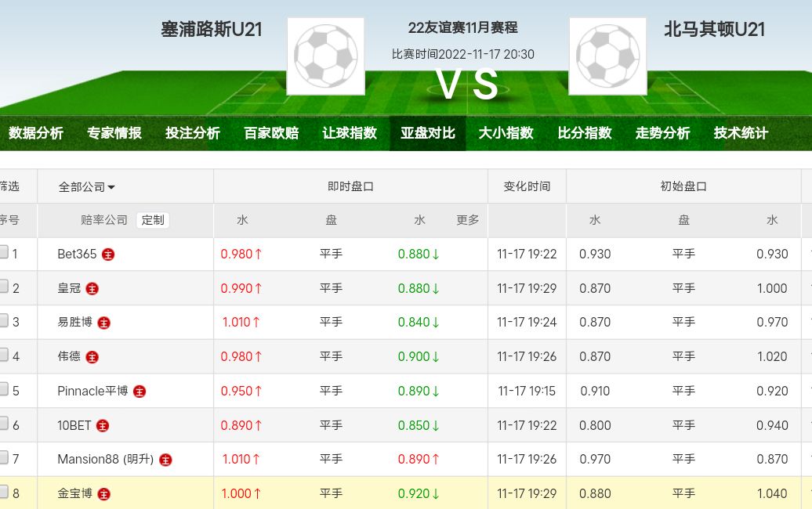This screenshot has height=509, width=812.
Task: Click the 塞浦路斯U21 team logo
Action: click(x=325, y=56)
